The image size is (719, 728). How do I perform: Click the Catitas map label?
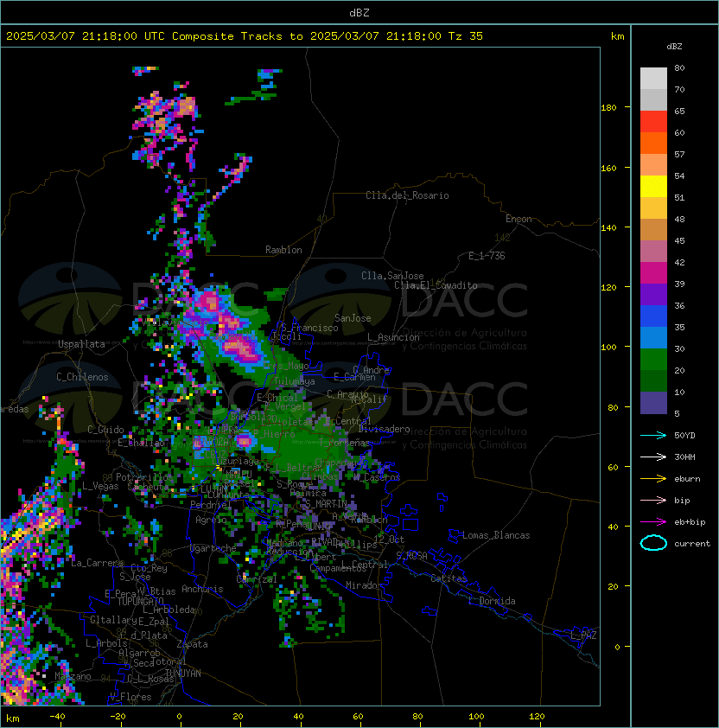(449, 578)
